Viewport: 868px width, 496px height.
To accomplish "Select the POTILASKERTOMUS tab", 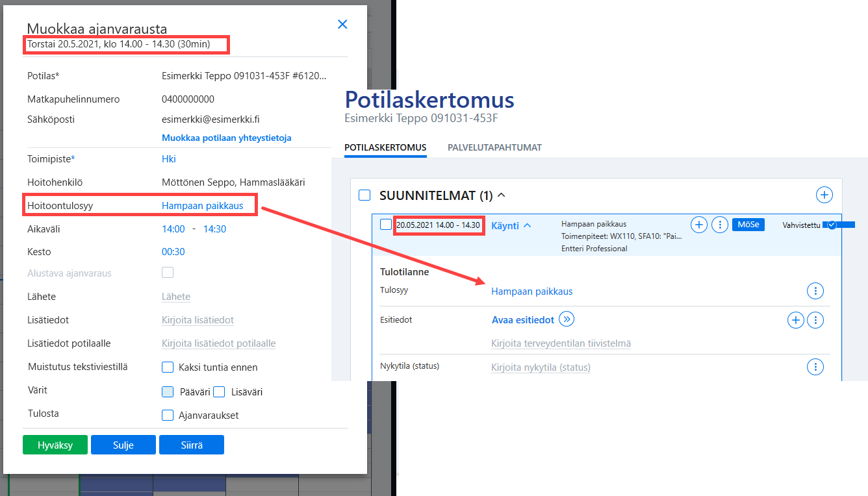I will tap(385, 147).
